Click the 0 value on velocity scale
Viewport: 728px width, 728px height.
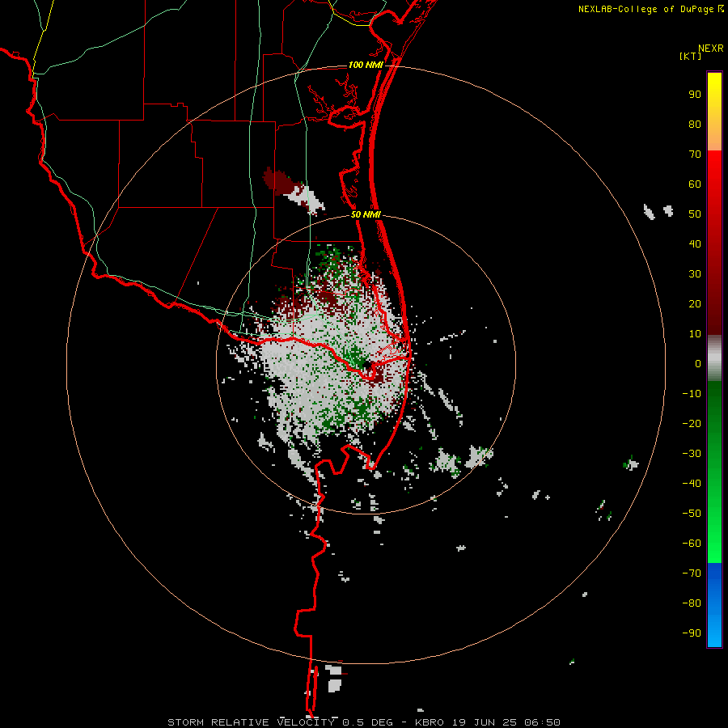click(x=698, y=364)
